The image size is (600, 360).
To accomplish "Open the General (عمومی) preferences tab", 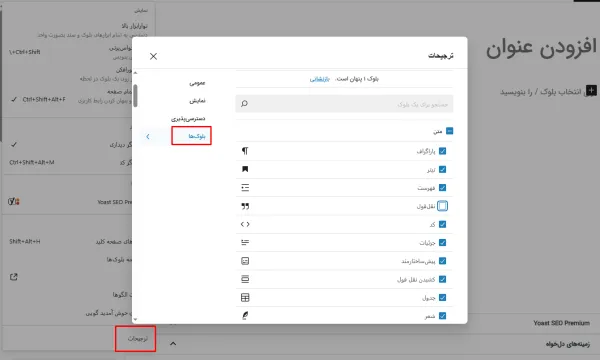I will [197, 83].
